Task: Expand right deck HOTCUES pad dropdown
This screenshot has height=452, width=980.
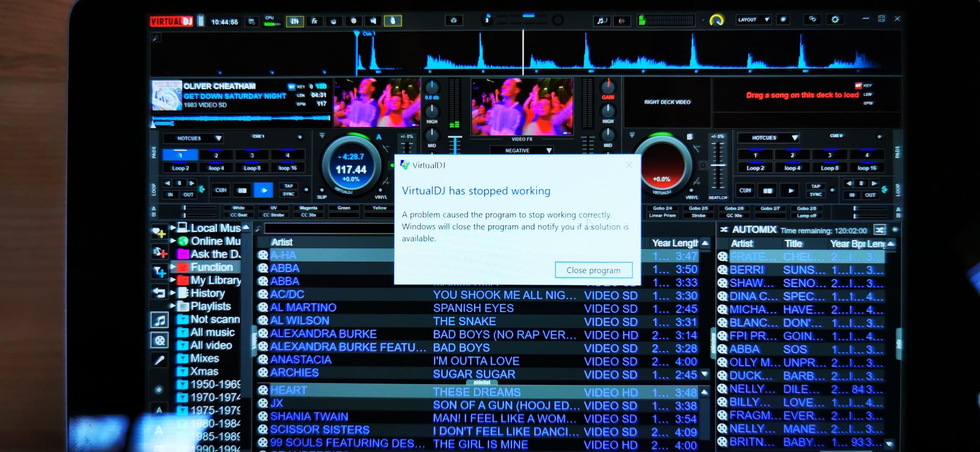Action: coord(768,138)
